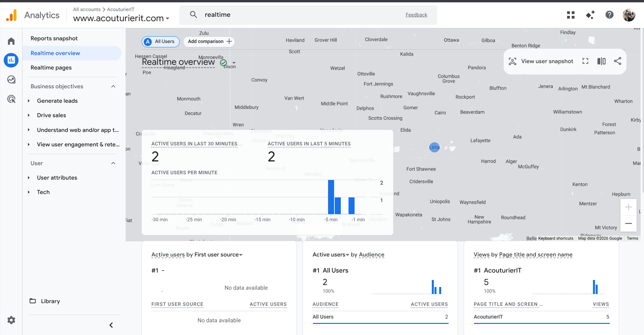Open Admin via the settings gear icon

click(x=11, y=320)
